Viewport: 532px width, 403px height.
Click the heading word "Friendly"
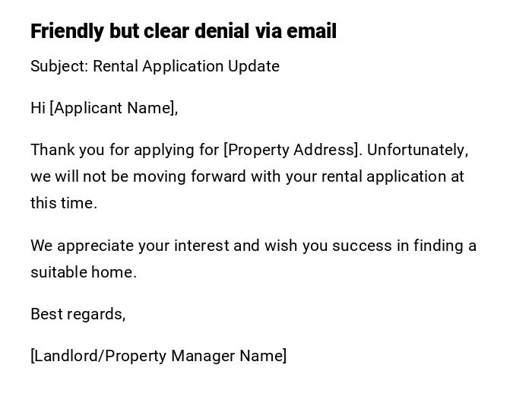click(x=67, y=31)
